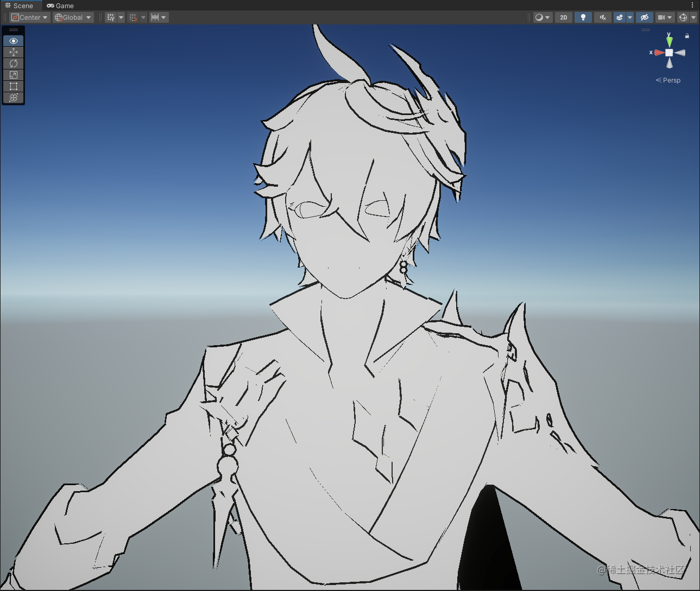Click gray right-side cone of orientation gizmo
This screenshot has width=700, height=591.
tap(680, 53)
